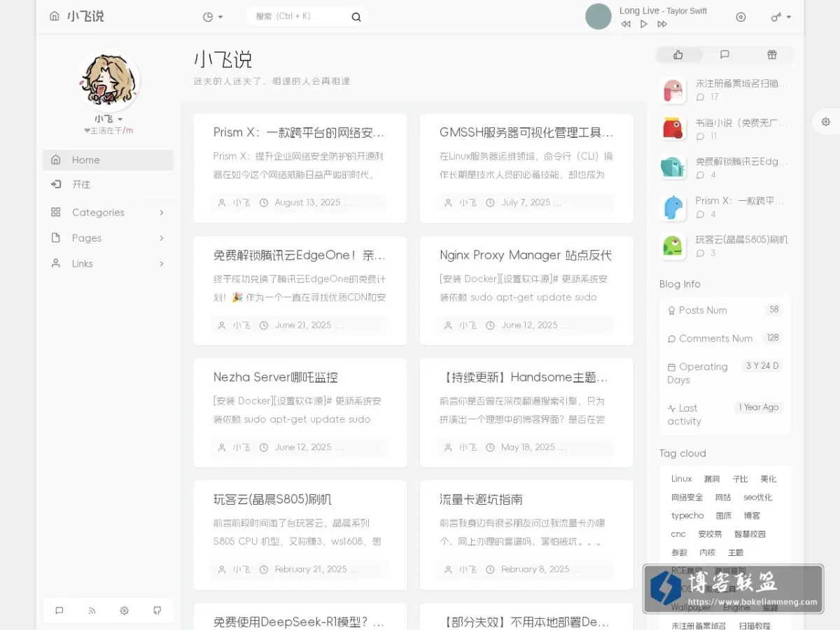Expand the 小飞 name dropdown under the avatar

108,120
